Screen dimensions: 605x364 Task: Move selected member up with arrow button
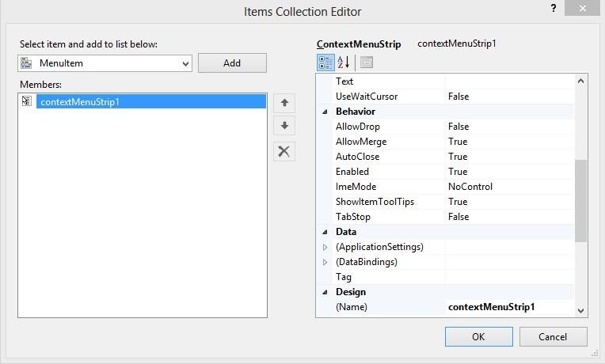(x=284, y=103)
